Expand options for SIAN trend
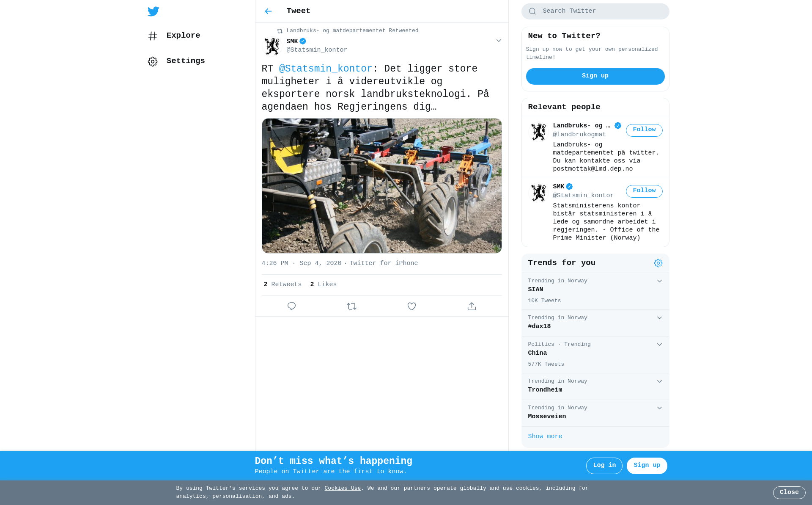Image resolution: width=812 pixels, height=505 pixels. [659, 281]
